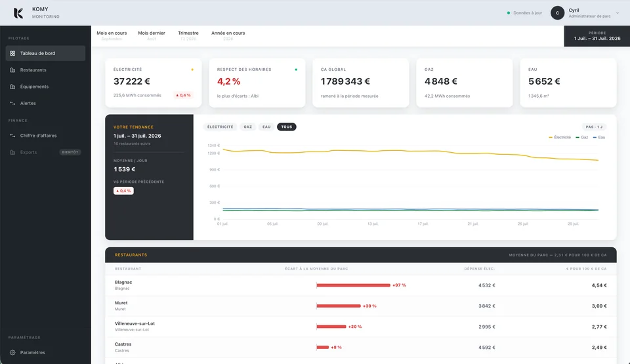Select the TOUS chart filter
This screenshot has height=364, width=630.
[x=287, y=127]
